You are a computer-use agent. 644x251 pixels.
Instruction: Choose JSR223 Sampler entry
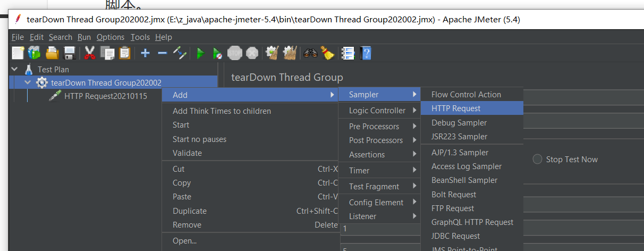coord(472,136)
